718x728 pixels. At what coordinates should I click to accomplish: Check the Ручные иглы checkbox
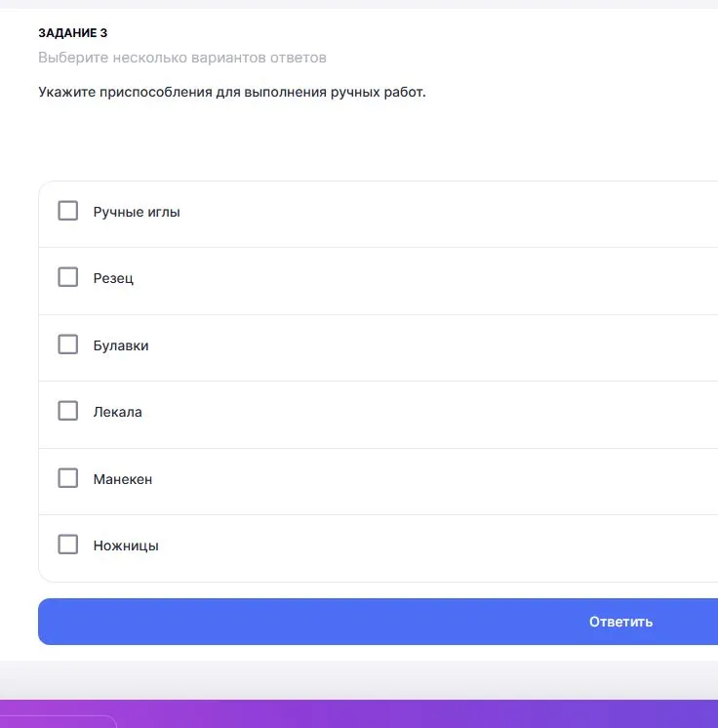(68, 211)
